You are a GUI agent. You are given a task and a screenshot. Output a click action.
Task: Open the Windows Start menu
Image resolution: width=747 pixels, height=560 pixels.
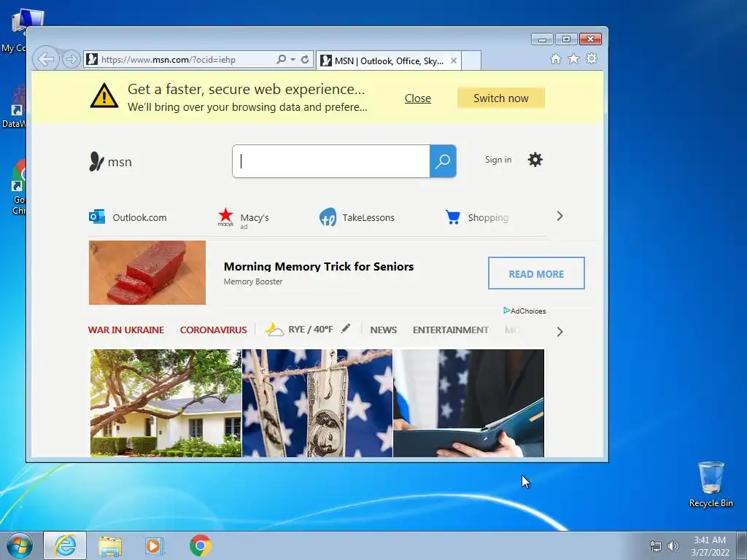point(20,545)
